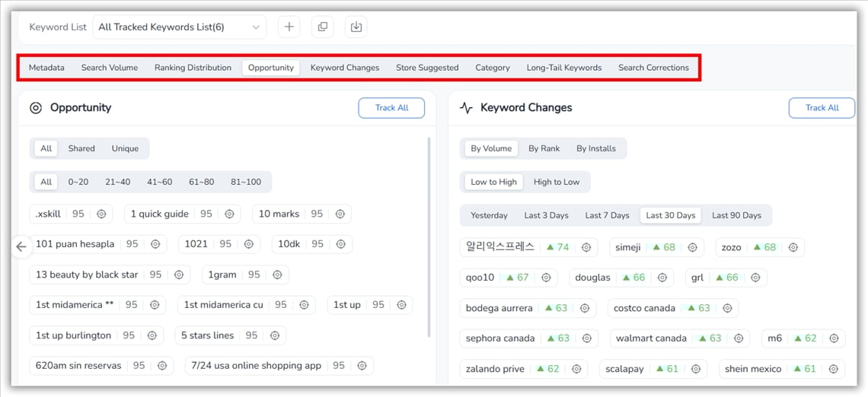Click the shein mexico keyword text

pos(754,369)
